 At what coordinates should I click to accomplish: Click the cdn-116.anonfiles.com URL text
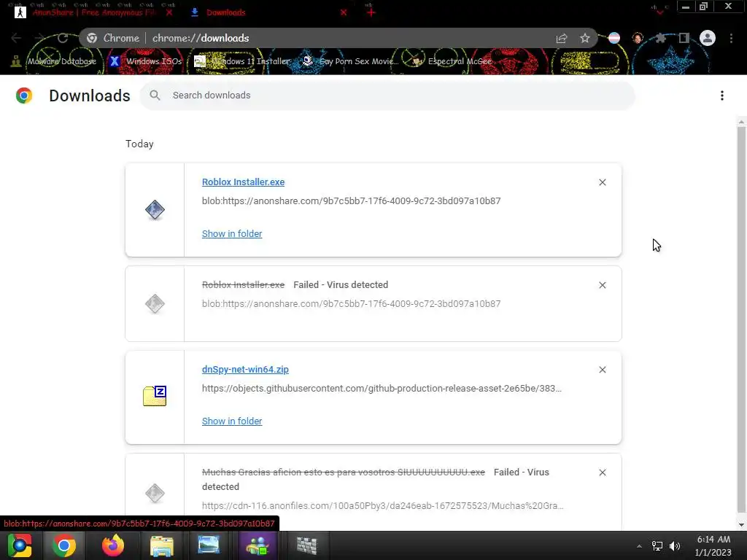point(382,506)
